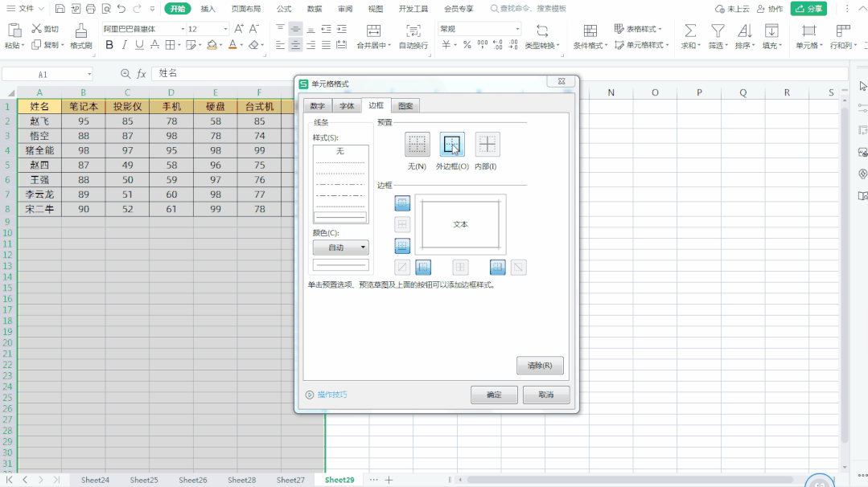The height and width of the screenshot is (487, 868).
Task: Decrease font size with A- icon
Action: [x=253, y=29]
